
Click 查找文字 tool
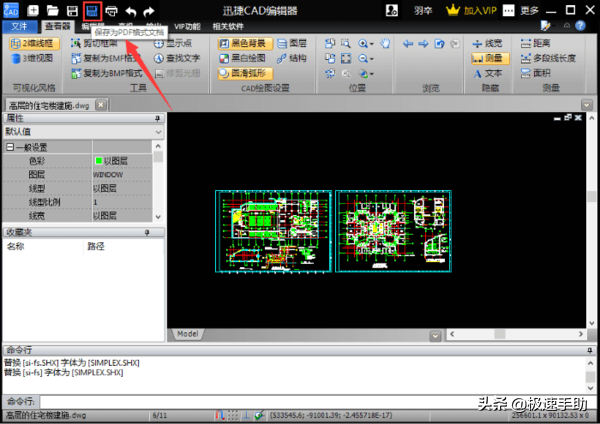(x=177, y=58)
